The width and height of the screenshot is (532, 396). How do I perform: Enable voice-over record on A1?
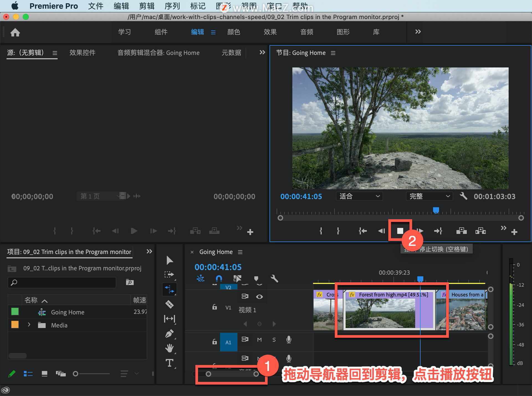point(289,339)
